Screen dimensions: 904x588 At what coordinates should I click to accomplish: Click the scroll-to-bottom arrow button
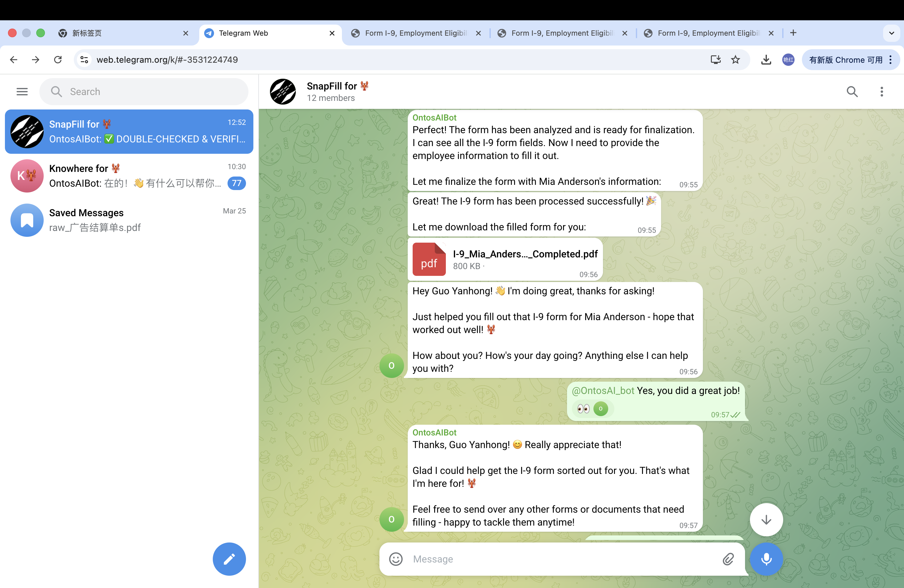[766, 520]
